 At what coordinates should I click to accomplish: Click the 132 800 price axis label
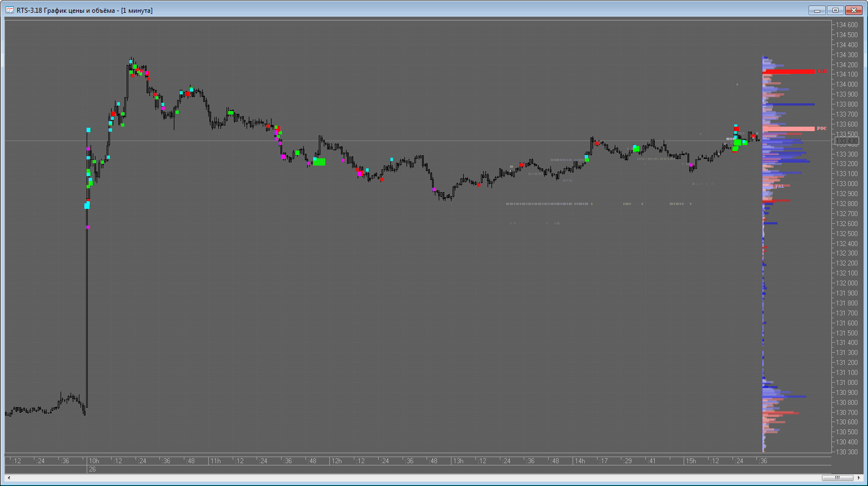tap(847, 204)
